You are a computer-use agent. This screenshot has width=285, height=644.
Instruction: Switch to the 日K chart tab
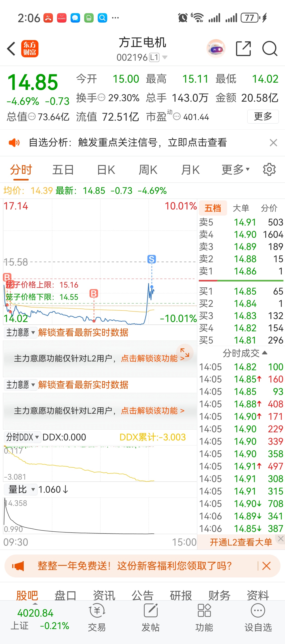click(x=106, y=170)
